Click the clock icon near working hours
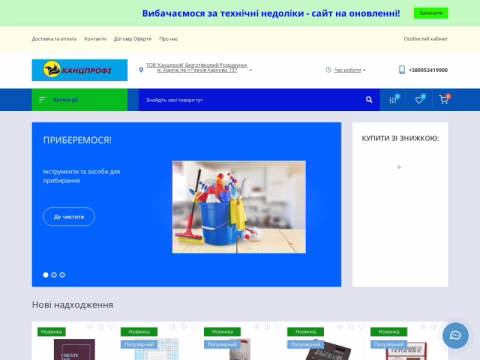 (x=328, y=70)
